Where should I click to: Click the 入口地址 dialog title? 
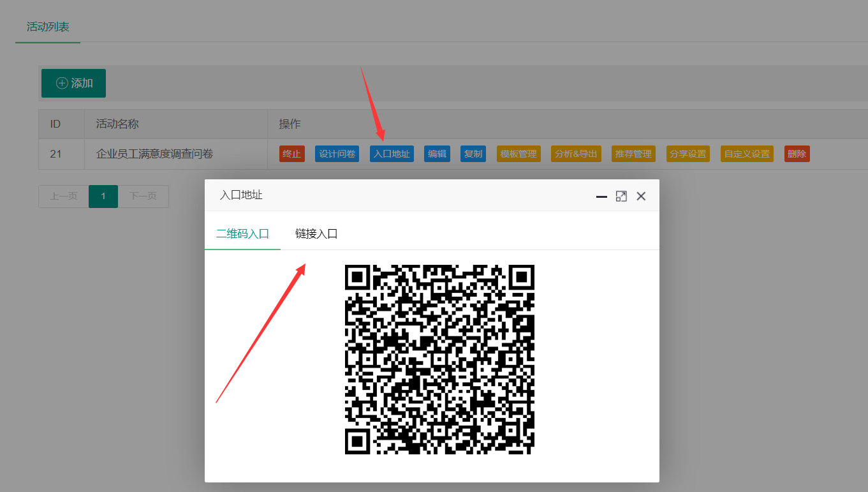(241, 195)
